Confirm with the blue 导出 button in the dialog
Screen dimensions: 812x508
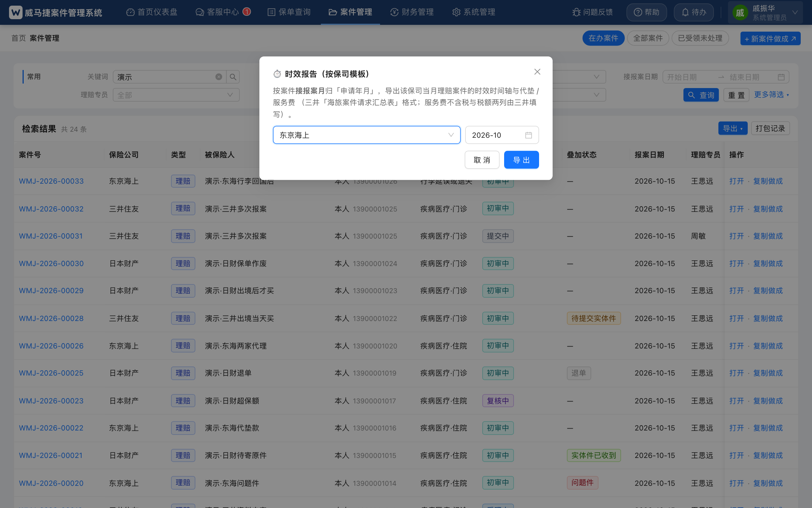pos(521,160)
